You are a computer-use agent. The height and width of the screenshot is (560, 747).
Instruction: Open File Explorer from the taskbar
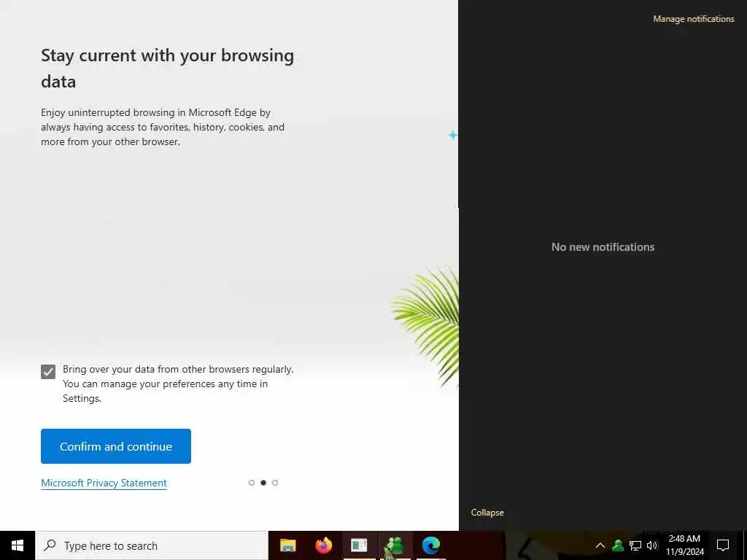coord(287,545)
